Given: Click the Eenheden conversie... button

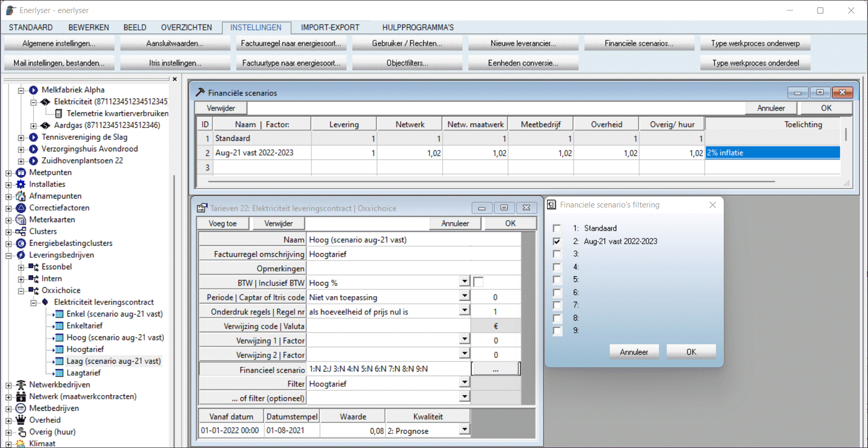Looking at the screenshot, I should tap(523, 63).
